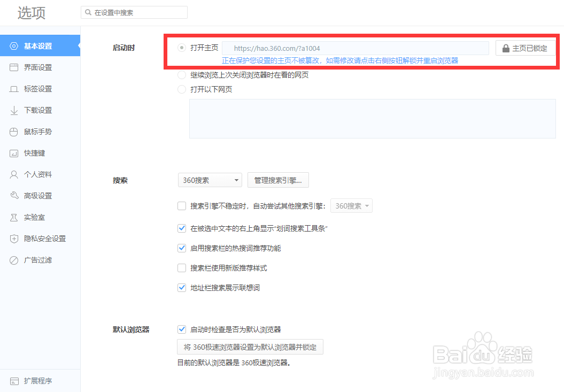
Task: Click text 目前的默认浏览器是 360极速浏览器
Action: pos(234,363)
